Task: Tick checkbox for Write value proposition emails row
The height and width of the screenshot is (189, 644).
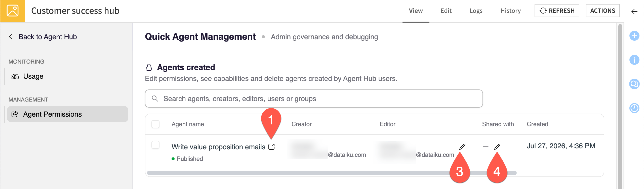Action: click(155, 145)
